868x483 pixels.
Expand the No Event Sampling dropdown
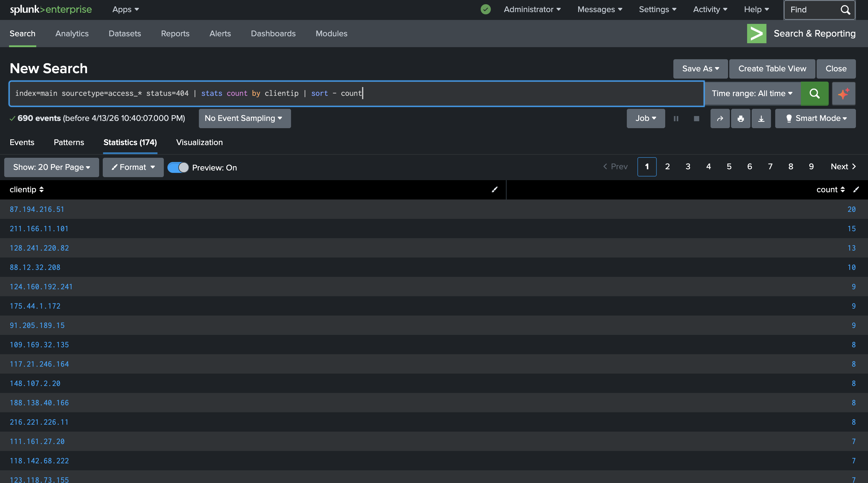(244, 118)
